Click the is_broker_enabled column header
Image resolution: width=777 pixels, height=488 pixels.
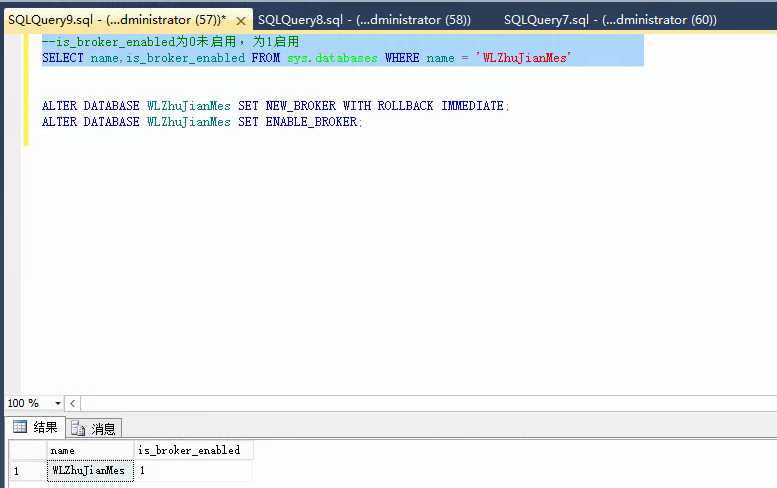point(194,450)
